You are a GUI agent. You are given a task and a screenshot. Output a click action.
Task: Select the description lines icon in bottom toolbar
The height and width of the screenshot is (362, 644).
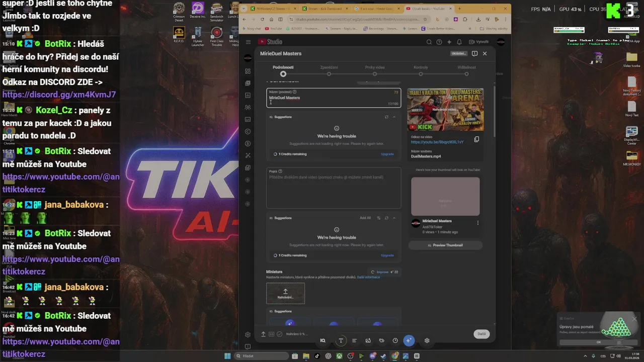tap(354, 340)
